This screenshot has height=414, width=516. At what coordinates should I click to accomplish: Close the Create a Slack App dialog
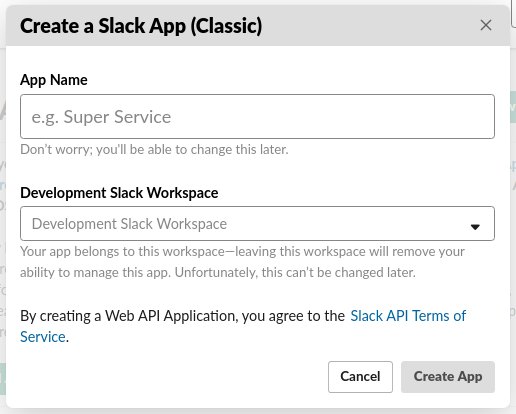pyautogui.click(x=486, y=25)
